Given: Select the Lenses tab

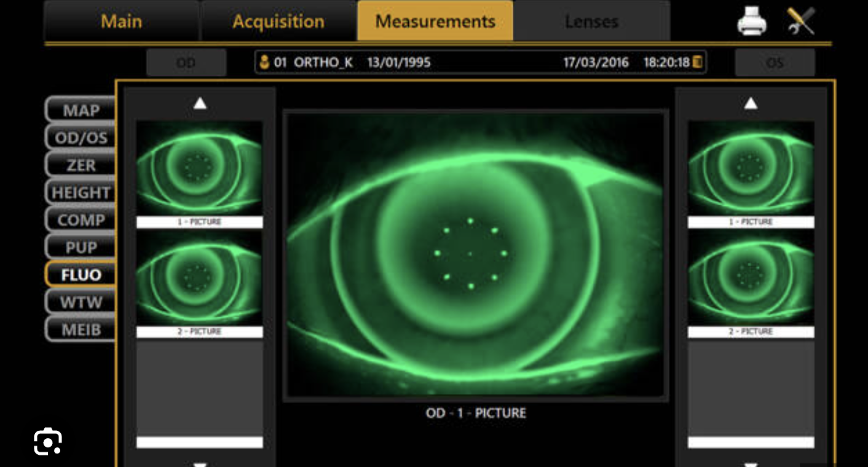Looking at the screenshot, I should [591, 22].
